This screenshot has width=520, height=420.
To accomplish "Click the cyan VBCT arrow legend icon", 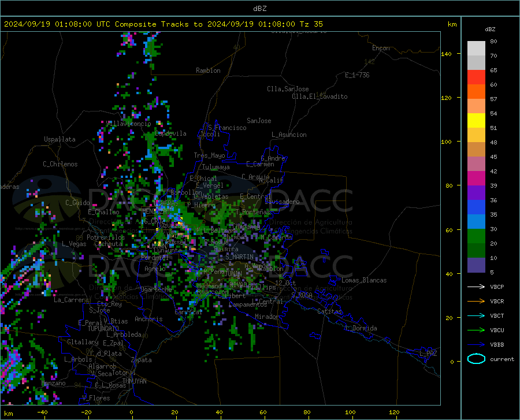I will click(476, 315).
